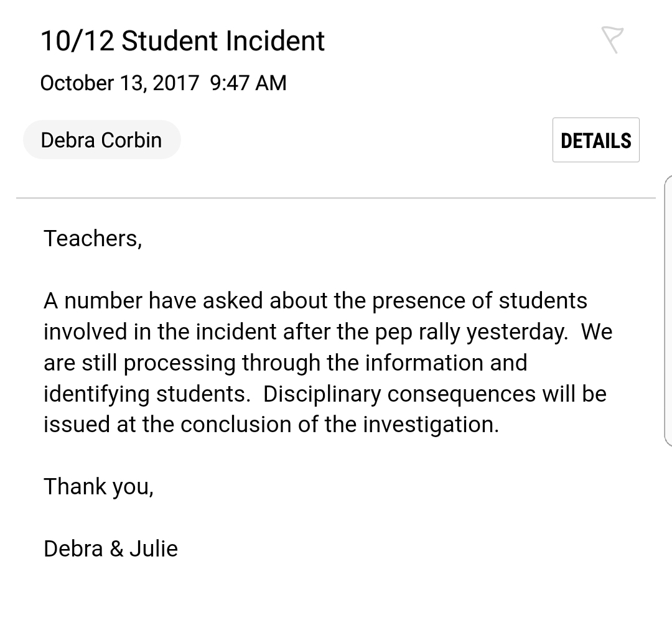Click the subject "10/12 Student Incident"

[x=182, y=41]
